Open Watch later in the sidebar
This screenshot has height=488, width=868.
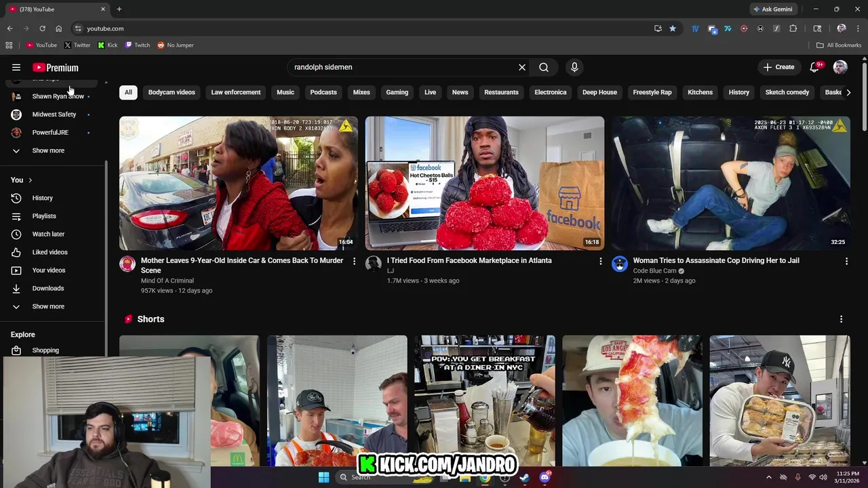(x=54, y=234)
